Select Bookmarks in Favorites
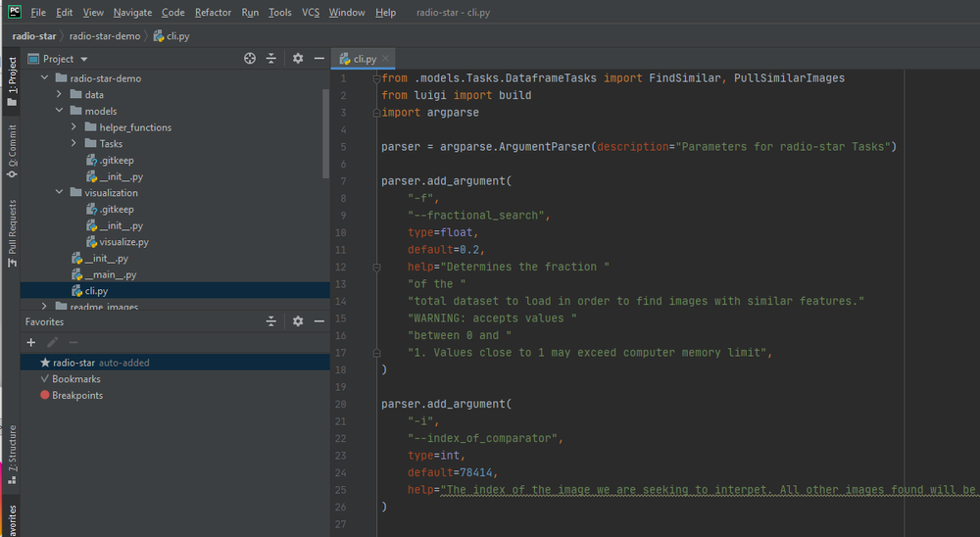The width and height of the screenshot is (980, 537). point(75,379)
